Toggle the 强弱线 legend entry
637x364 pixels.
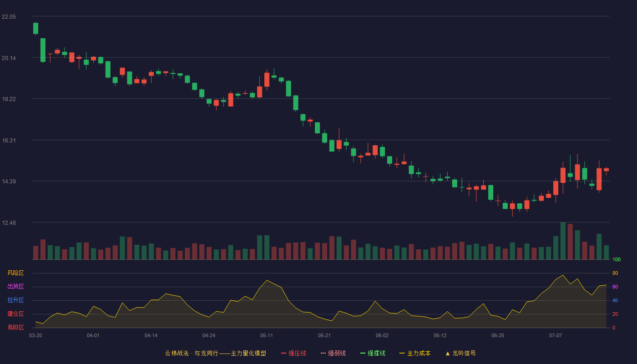coord(333,353)
